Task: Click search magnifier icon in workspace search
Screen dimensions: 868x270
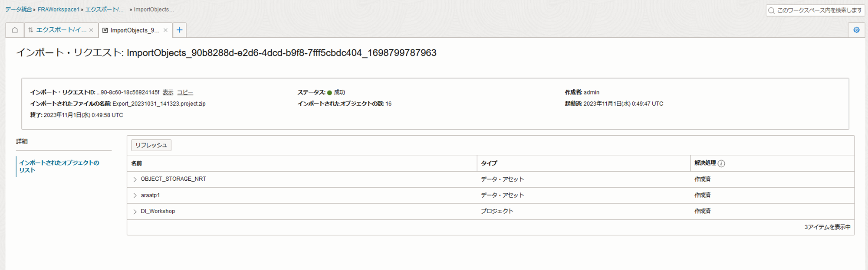Action: (771, 10)
